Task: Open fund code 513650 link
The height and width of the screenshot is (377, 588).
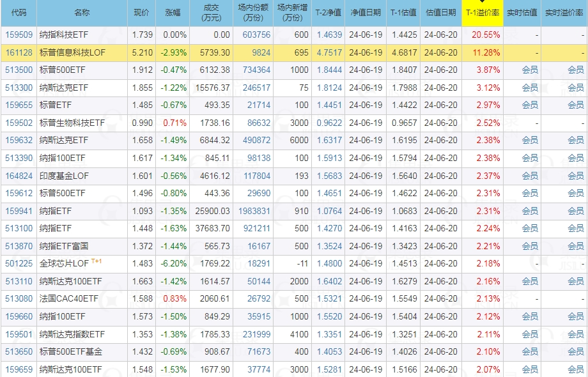Action: pos(19,351)
